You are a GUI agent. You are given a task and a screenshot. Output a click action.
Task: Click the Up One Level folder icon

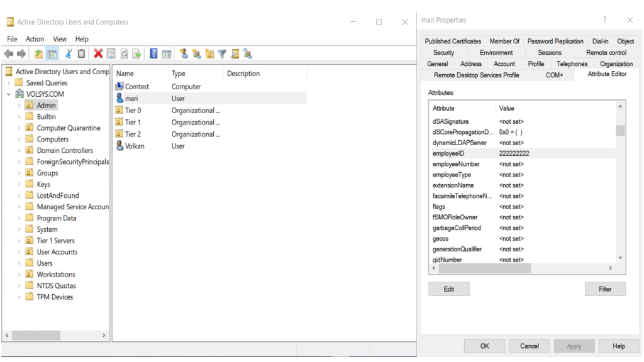click(39, 54)
